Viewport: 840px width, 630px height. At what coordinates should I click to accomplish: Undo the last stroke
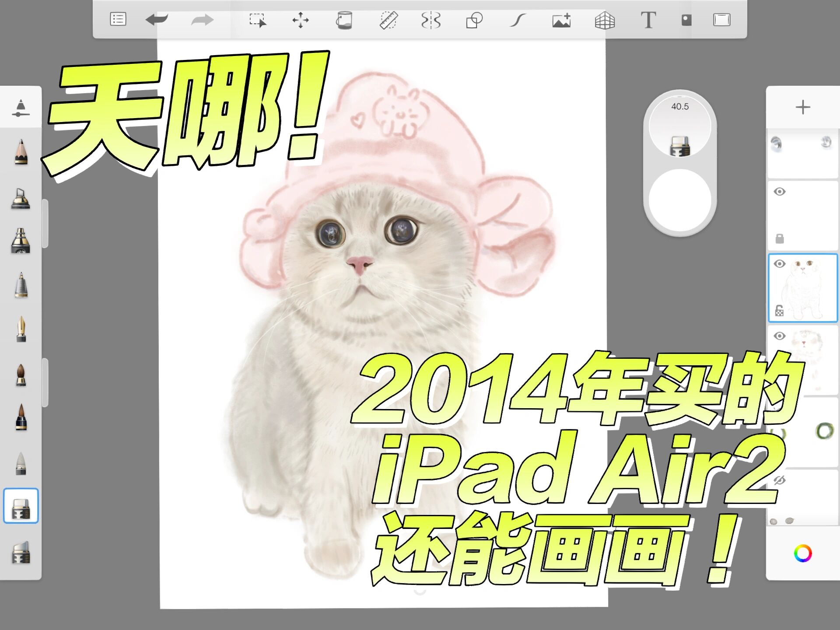coord(157,20)
